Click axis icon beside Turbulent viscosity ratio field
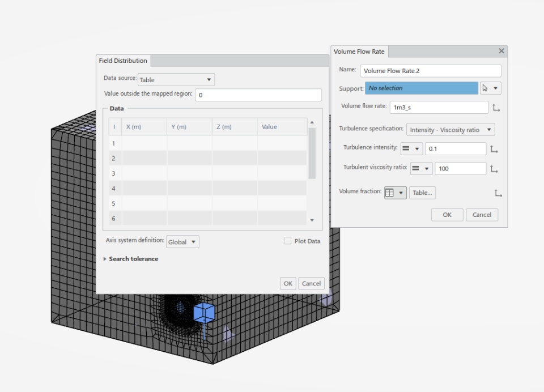544x392 pixels. tap(494, 169)
